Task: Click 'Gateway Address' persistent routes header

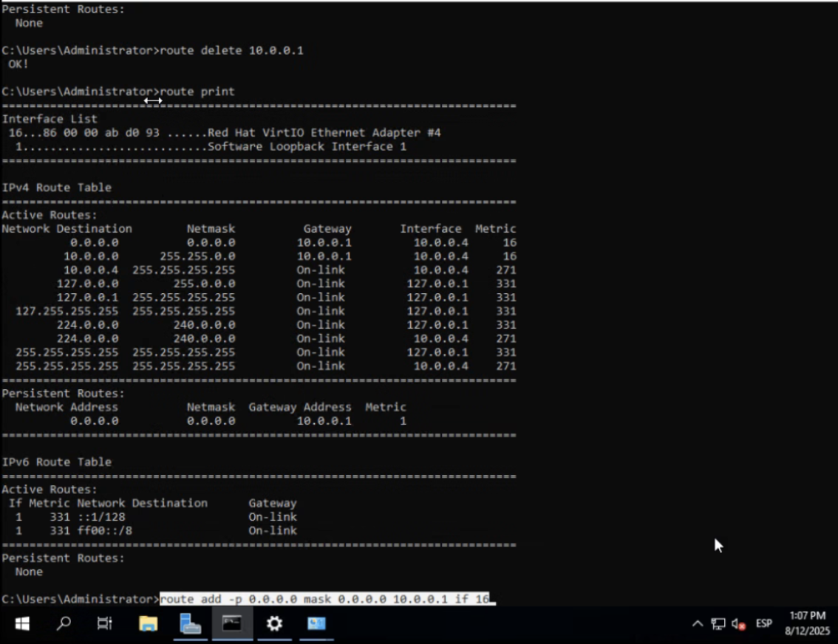Action: [300, 407]
